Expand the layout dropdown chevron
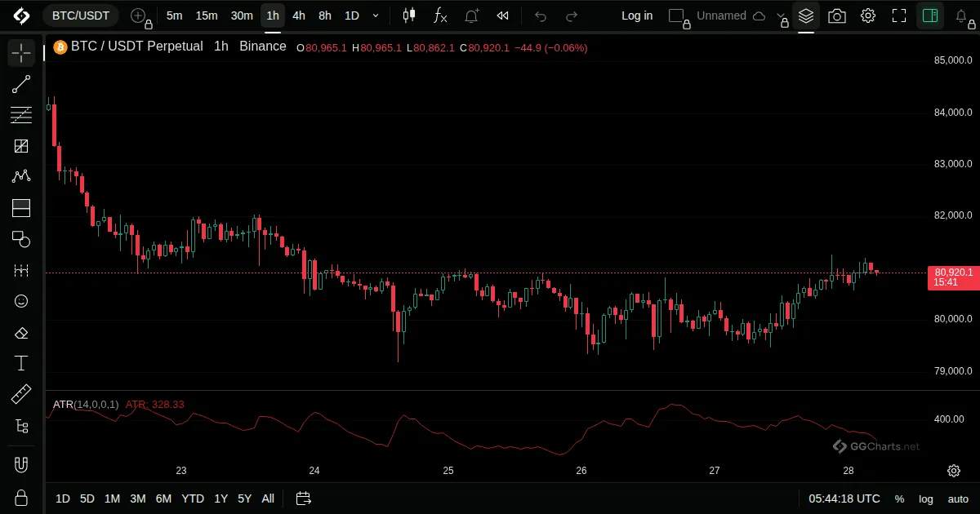 click(782, 17)
